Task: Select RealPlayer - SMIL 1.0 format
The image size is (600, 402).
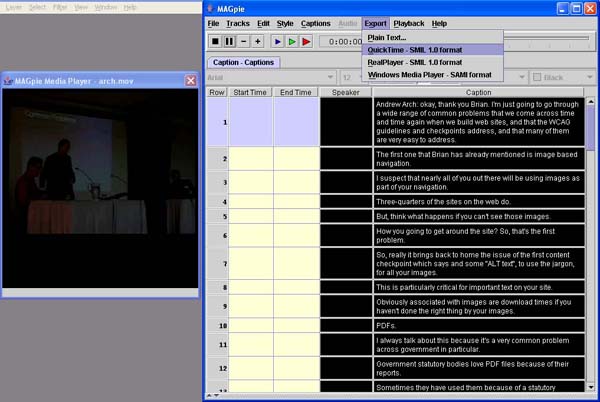Action: pos(432,62)
